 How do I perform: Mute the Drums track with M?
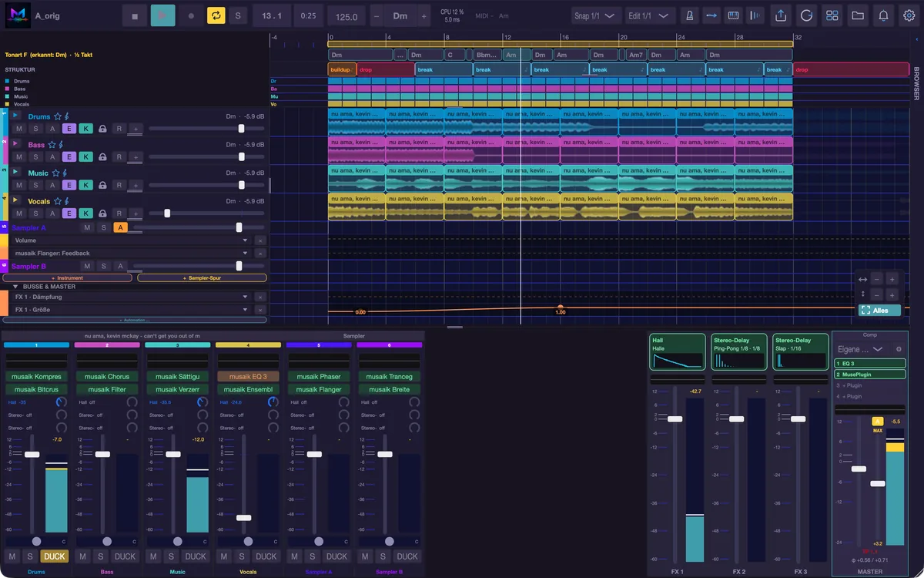pyautogui.click(x=18, y=129)
